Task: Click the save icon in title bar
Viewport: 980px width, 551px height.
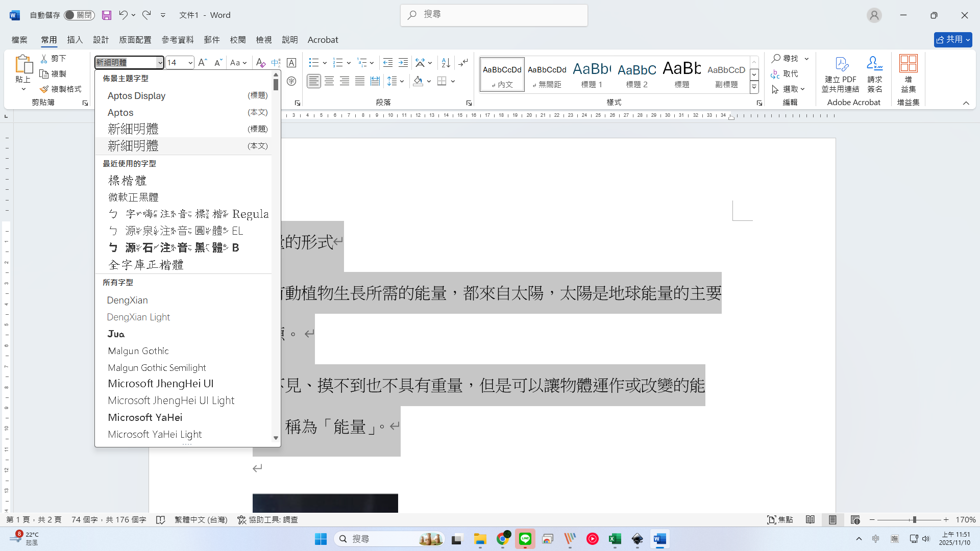Action: 107,15
